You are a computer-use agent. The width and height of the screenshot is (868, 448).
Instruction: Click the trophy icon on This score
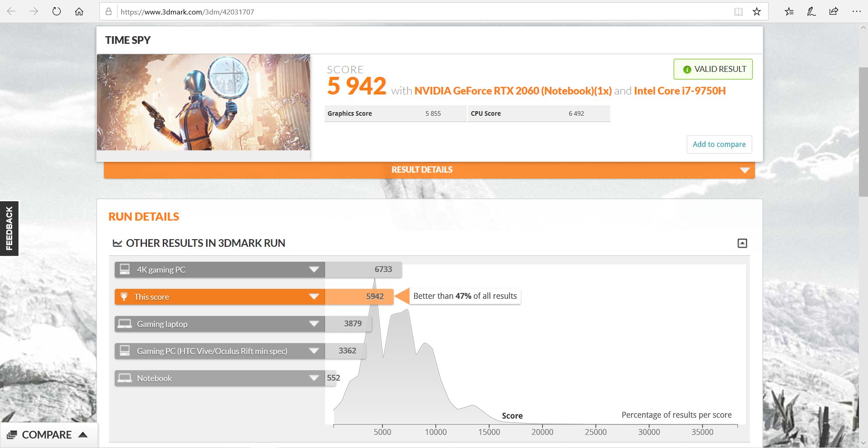tap(124, 297)
